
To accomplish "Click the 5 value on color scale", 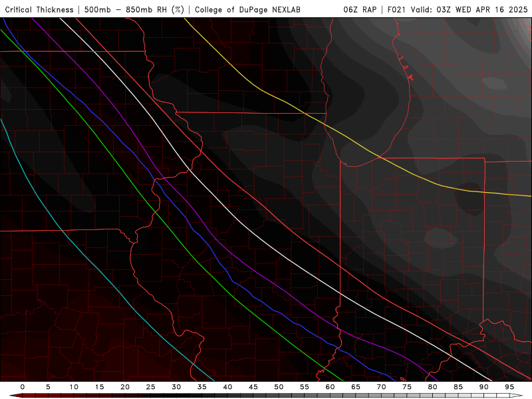I will pos(48,387).
